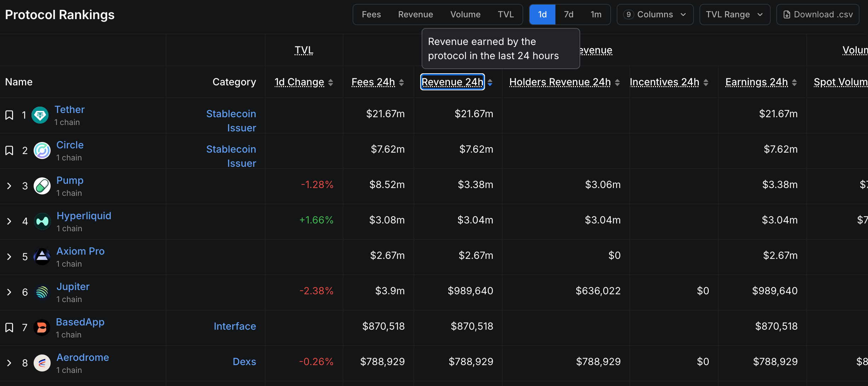Click the Incentives 24h column header
This screenshot has height=386, width=868.
pyautogui.click(x=664, y=82)
